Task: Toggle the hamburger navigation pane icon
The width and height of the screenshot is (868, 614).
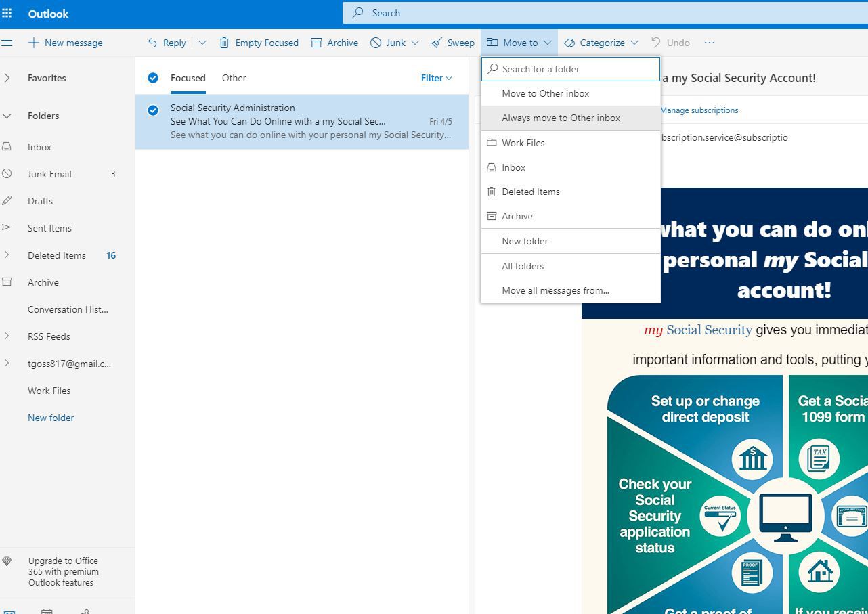Action: coord(7,43)
